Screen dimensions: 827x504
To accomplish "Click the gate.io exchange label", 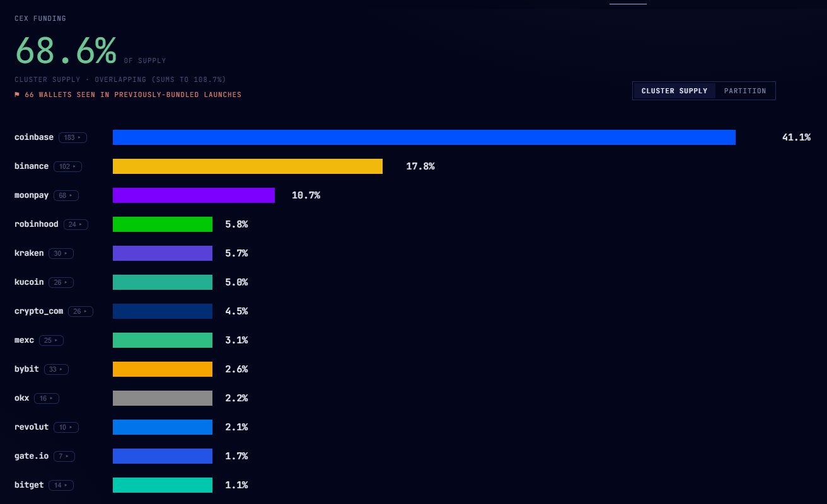I will 32,456.
